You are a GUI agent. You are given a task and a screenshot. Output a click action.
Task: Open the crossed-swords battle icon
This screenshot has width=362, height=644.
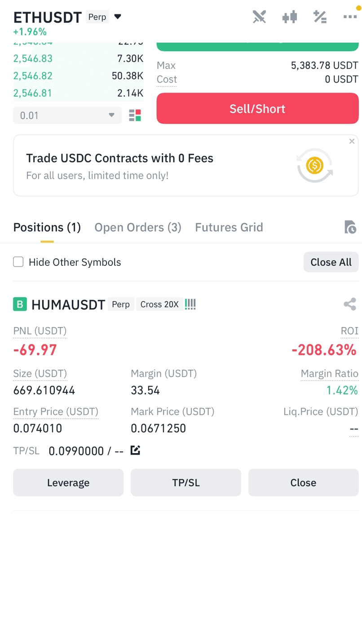click(x=259, y=17)
